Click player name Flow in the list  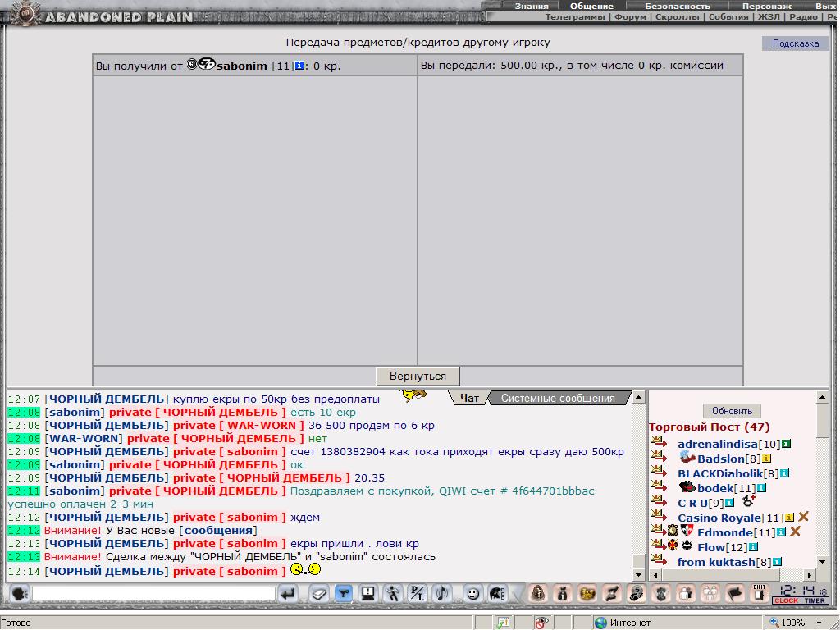pyautogui.click(x=711, y=547)
